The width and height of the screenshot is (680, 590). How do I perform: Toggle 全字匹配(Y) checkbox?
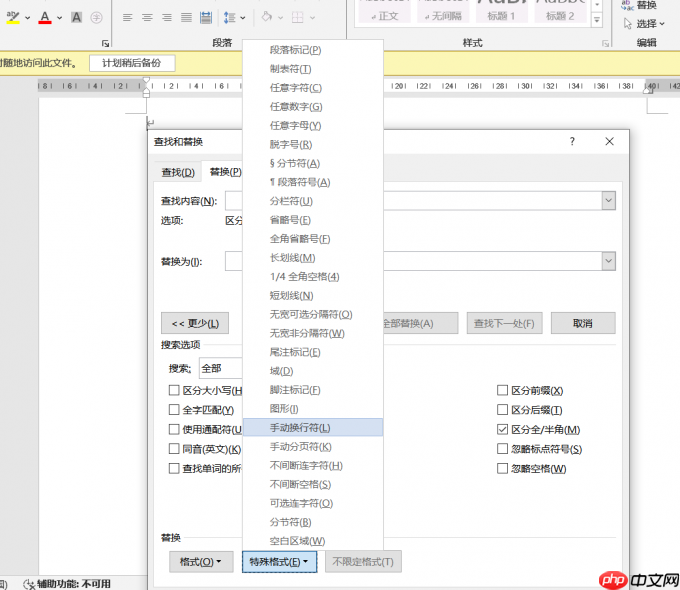pyautogui.click(x=174, y=410)
